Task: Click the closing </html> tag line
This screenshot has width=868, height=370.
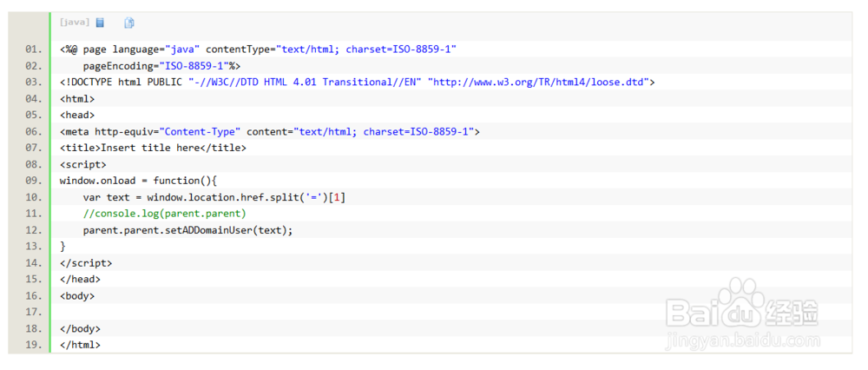Action: point(80,345)
